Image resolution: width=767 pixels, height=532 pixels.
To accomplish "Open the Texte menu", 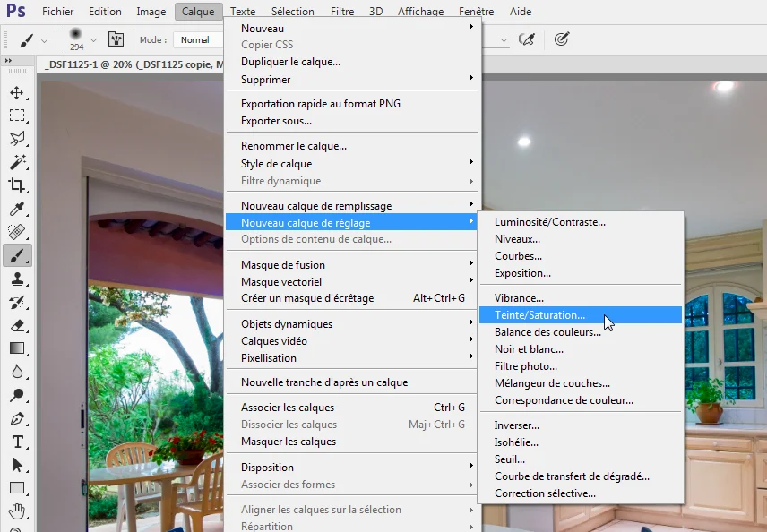I will (x=243, y=12).
